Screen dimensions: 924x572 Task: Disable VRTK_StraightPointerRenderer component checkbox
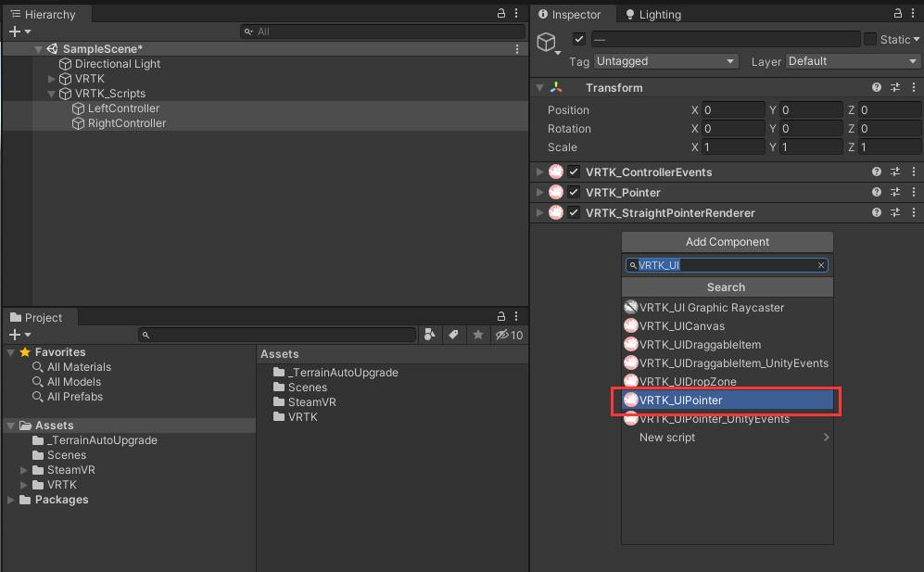point(574,212)
